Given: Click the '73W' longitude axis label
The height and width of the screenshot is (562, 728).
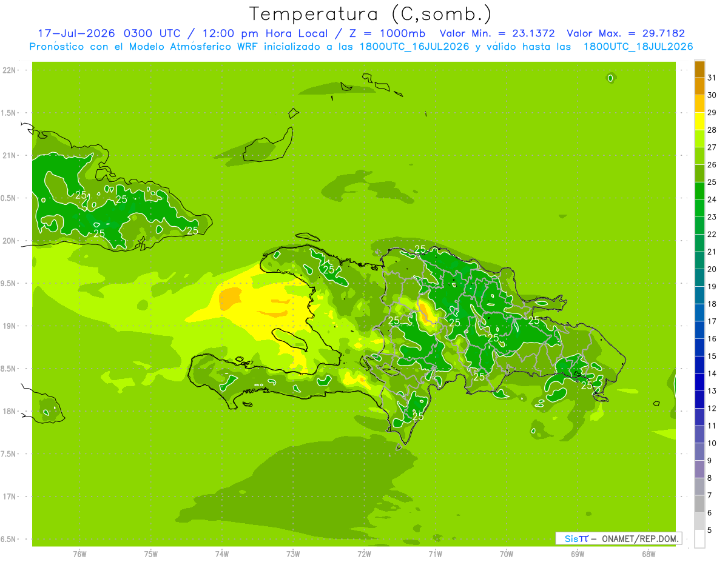Looking at the screenshot, I should [x=293, y=554].
